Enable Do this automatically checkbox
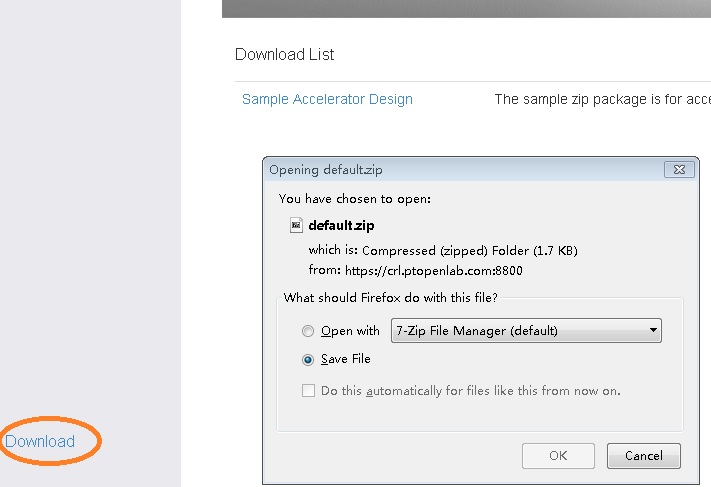The height and width of the screenshot is (487, 711). click(x=308, y=390)
